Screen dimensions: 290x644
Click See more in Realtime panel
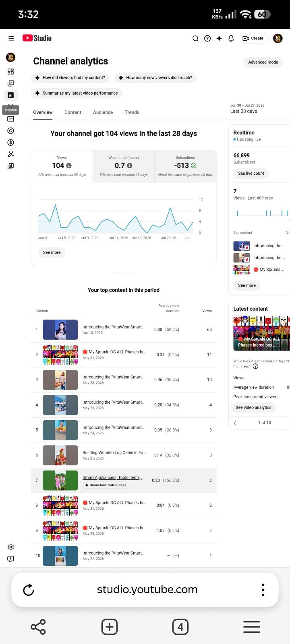point(247,285)
